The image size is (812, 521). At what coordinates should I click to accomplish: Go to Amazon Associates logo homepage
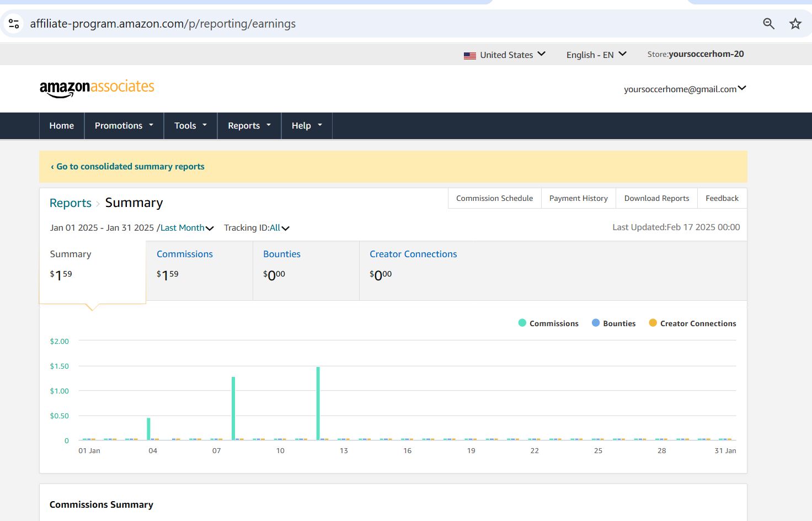click(97, 88)
